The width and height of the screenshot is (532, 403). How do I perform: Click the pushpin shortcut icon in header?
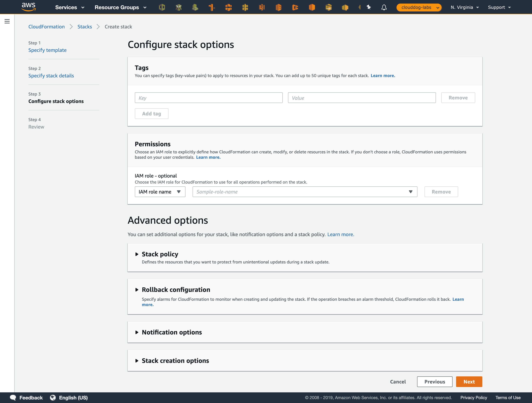pos(368,7)
